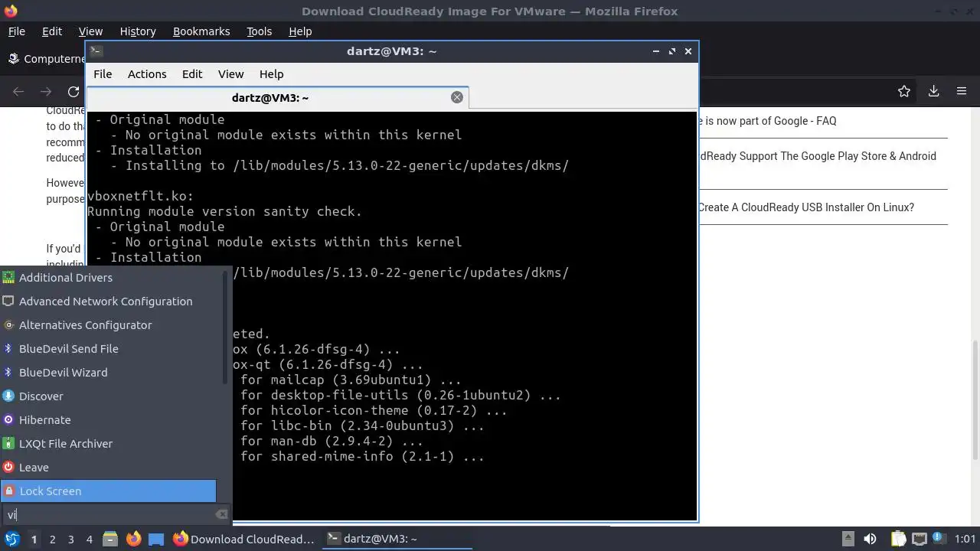The height and width of the screenshot is (551, 980).
Task: Open now part of Google FAQ link
Action: [767, 121]
